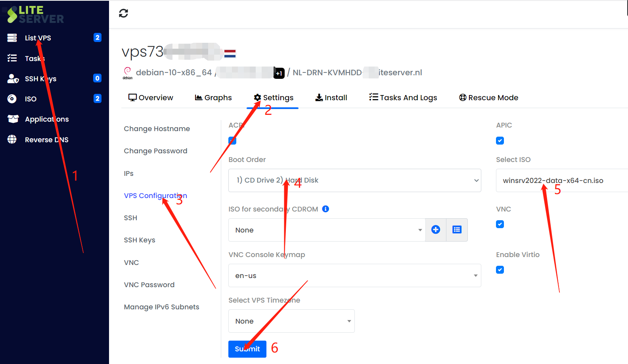Expand the VNC Console Keymap dropdown
This screenshot has width=628, height=364.
(x=354, y=276)
